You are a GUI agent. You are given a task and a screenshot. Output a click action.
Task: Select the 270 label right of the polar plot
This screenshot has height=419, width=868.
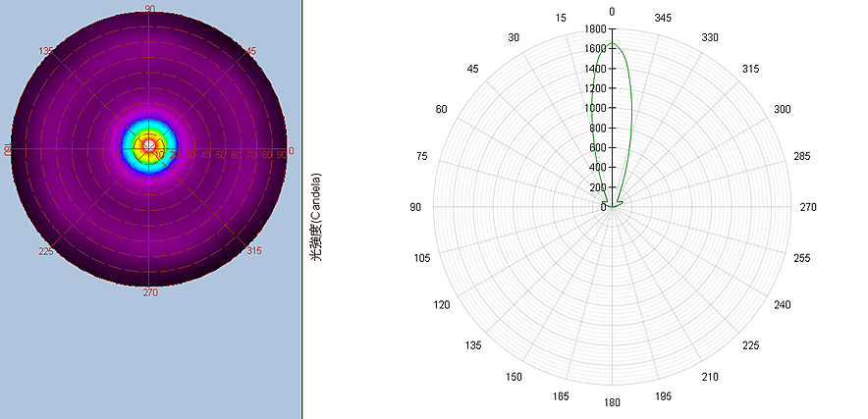(x=808, y=207)
